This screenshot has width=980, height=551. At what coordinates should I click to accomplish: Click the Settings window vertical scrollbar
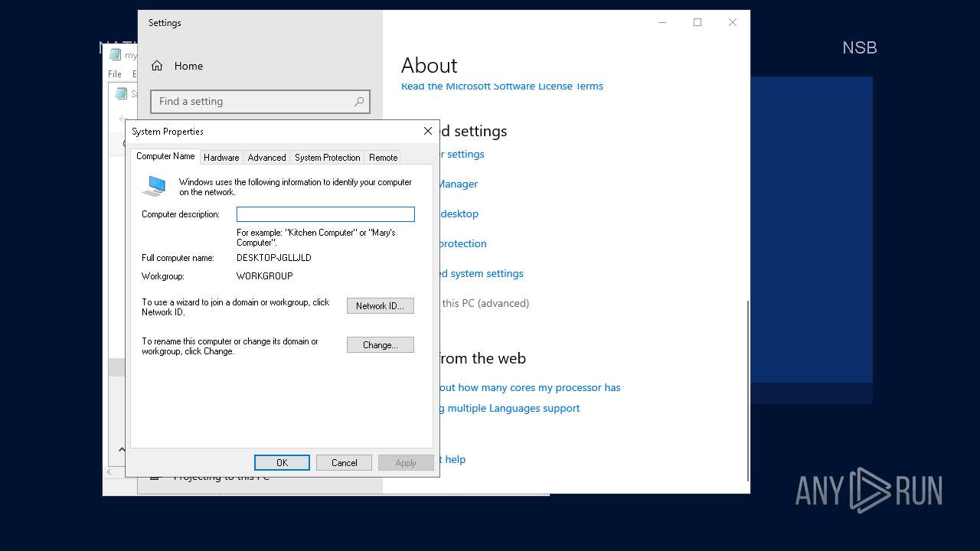coord(747,390)
